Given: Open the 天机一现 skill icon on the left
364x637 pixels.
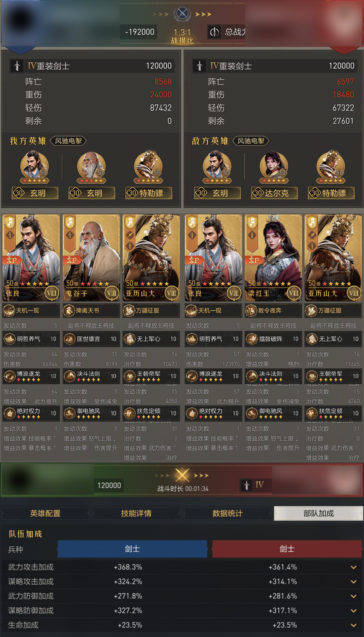Looking at the screenshot, I should click(9, 310).
